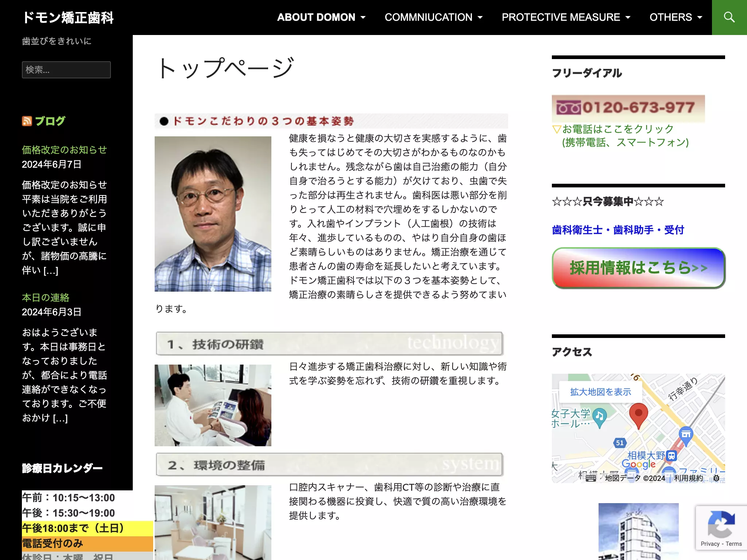Screen dimensions: 747x560
Task: Expand the OTHERS menu
Action: click(x=676, y=17)
